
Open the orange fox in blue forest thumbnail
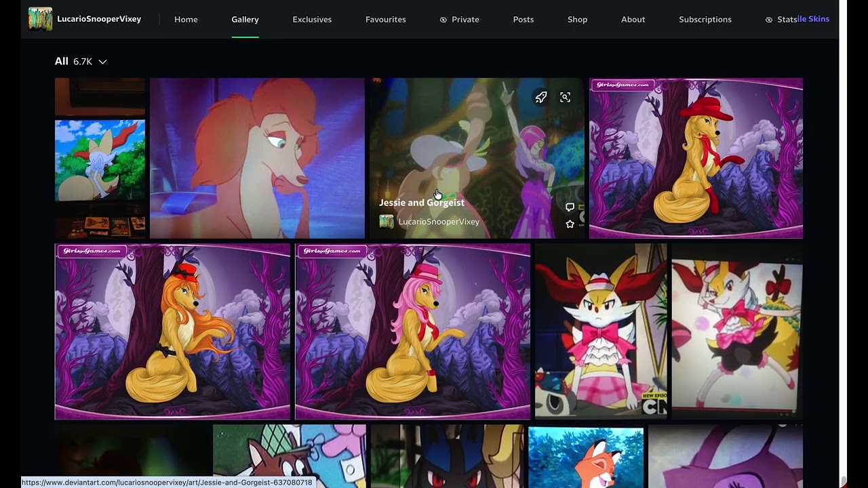coord(586,456)
